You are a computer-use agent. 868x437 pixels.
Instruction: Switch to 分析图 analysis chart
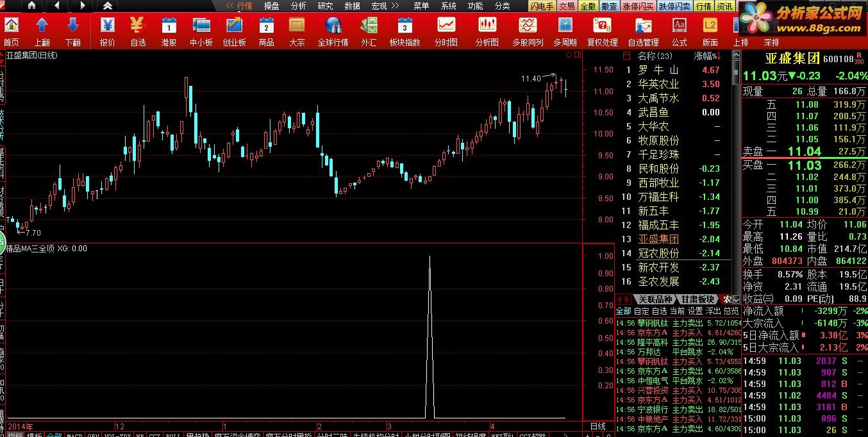click(x=487, y=32)
